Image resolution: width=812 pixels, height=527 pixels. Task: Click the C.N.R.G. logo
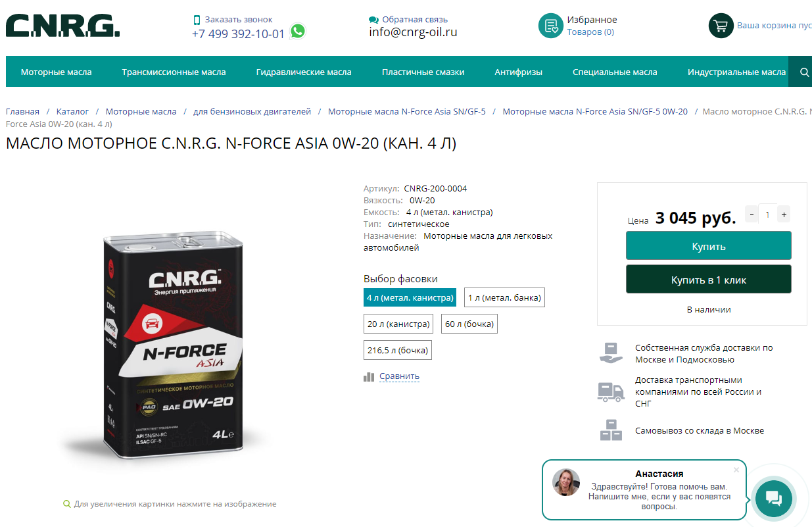click(63, 26)
